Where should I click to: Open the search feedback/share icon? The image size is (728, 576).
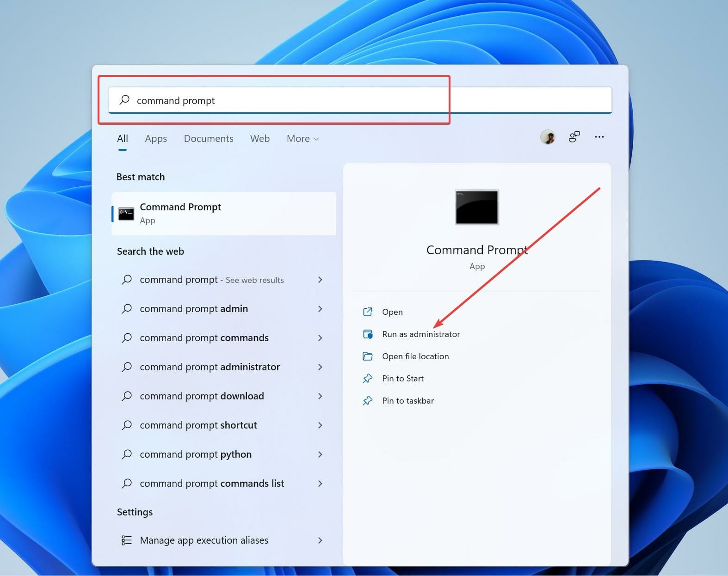[x=574, y=137]
